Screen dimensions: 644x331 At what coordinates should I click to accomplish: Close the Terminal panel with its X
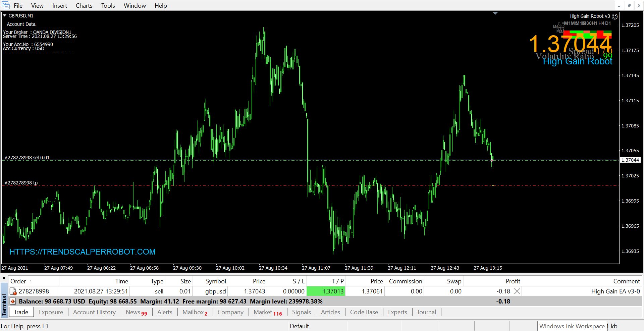(x=4, y=278)
